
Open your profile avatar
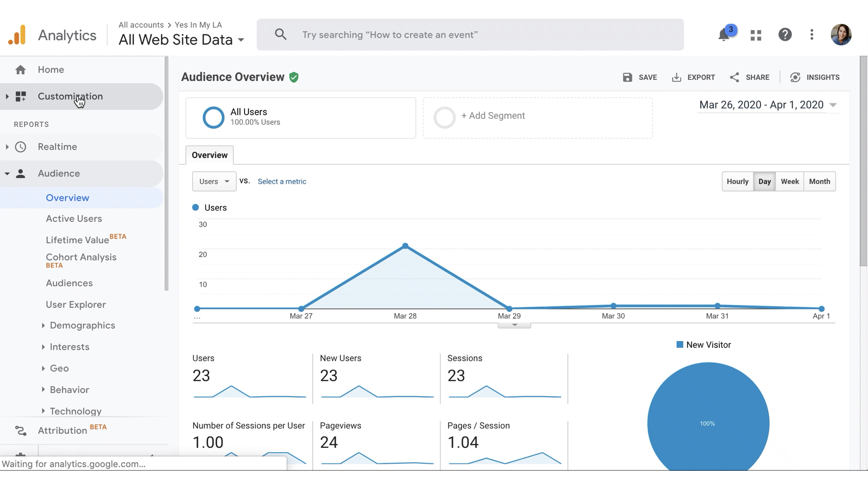[x=841, y=34]
